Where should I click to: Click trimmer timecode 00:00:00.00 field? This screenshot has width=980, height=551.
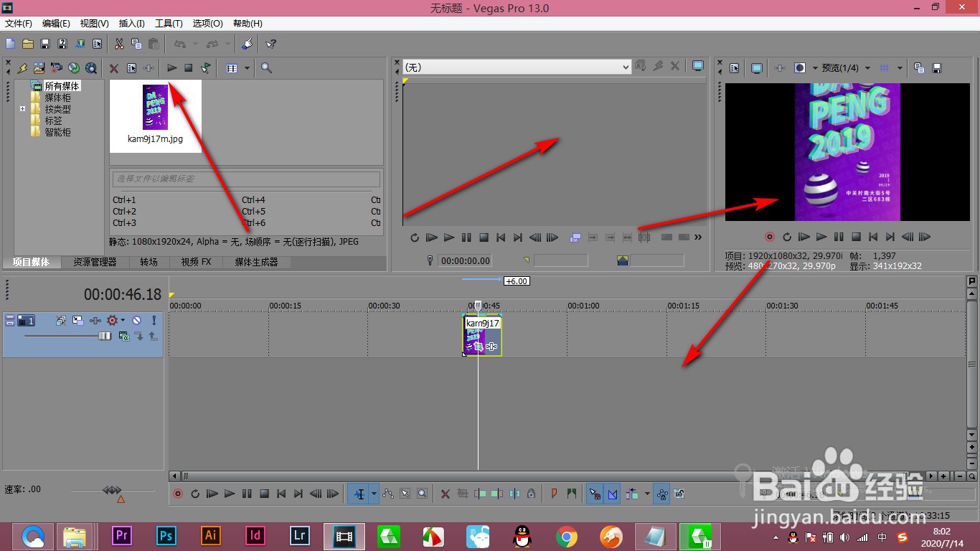click(465, 260)
